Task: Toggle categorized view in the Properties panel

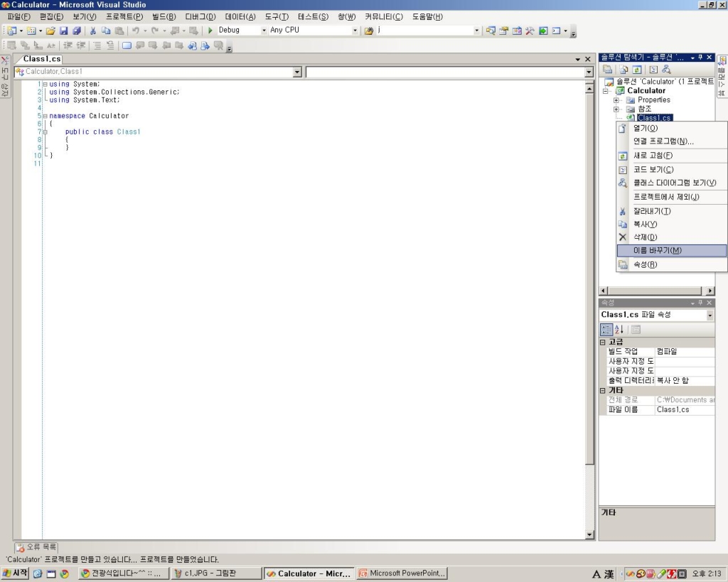Action: [x=606, y=330]
